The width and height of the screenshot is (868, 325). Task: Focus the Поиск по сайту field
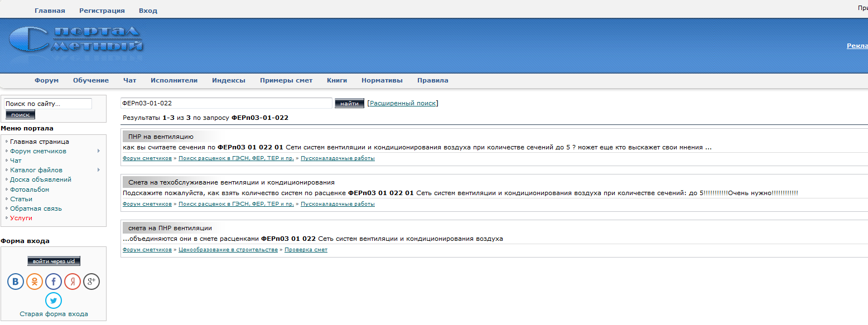pos(48,104)
